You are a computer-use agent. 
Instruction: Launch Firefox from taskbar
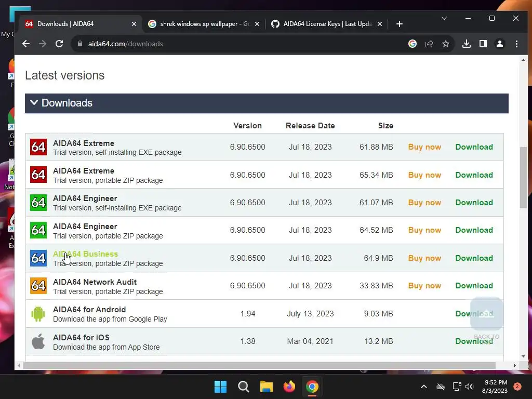(x=289, y=387)
